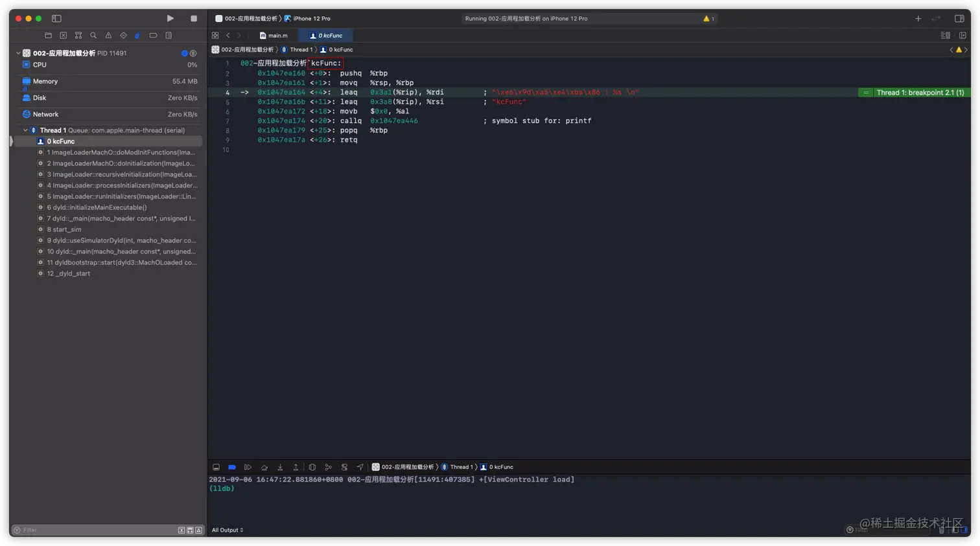Switch to the 0 kcFunc tab
980x546 pixels.
click(x=326, y=36)
